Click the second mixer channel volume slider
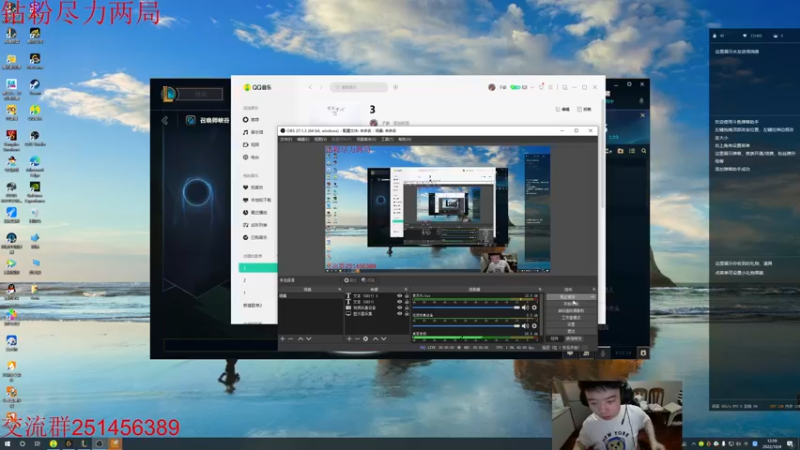This screenshot has width=800, height=450. [x=466, y=326]
